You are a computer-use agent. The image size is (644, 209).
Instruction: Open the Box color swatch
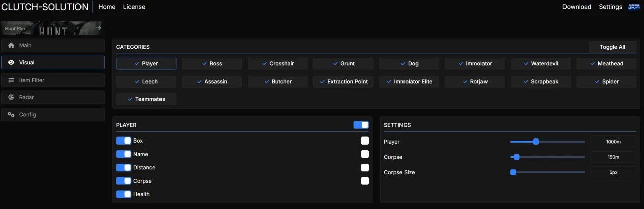click(365, 141)
